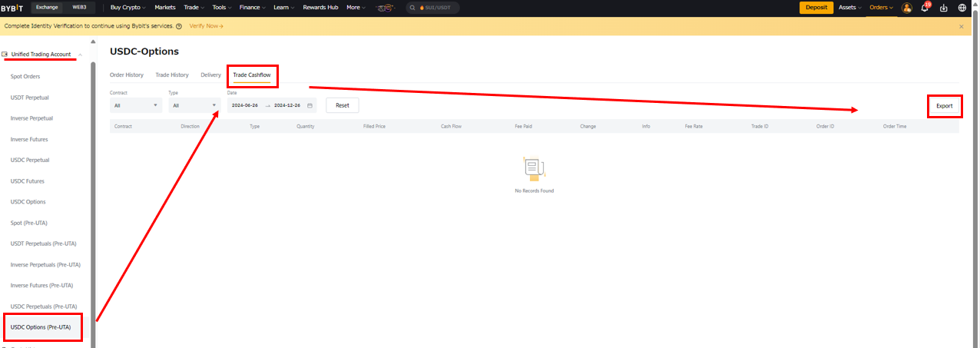Click the promotional icon next to More
The image size is (980, 348).
pyautogui.click(x=386, y=8)
